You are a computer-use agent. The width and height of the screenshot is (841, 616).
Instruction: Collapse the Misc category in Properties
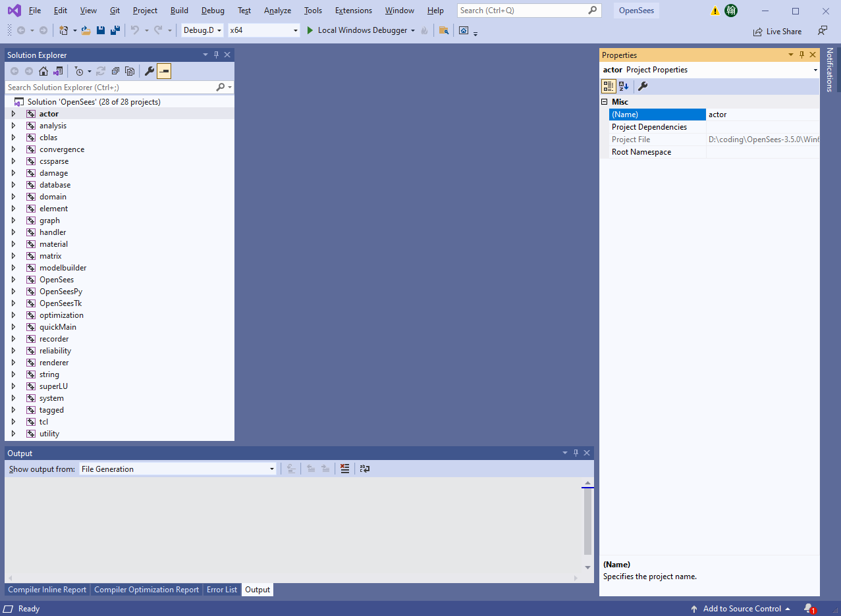click(x=604, y=102)
